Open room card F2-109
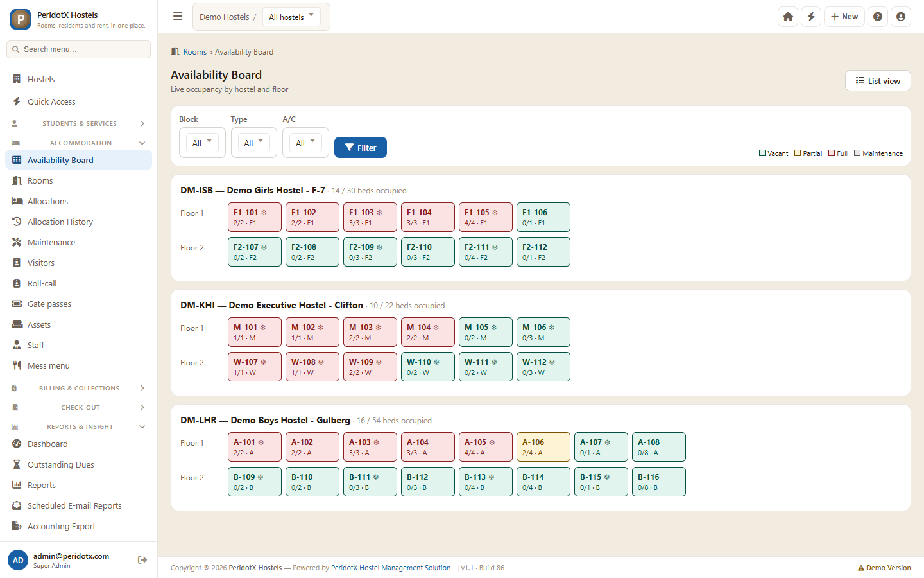Image resolution: width=924 pixels, height=578 pixels. point(370,252)
